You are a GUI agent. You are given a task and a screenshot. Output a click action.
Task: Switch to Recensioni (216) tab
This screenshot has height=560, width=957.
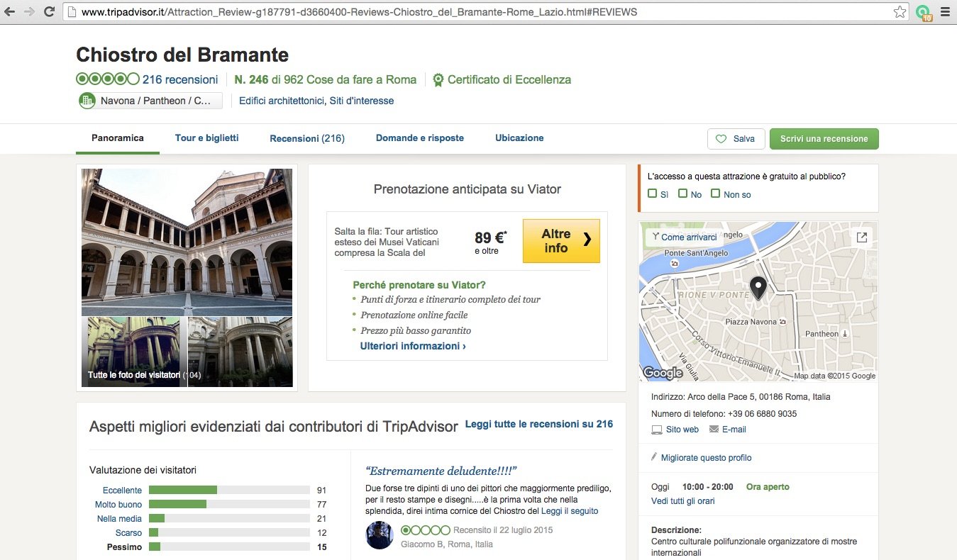307,138
